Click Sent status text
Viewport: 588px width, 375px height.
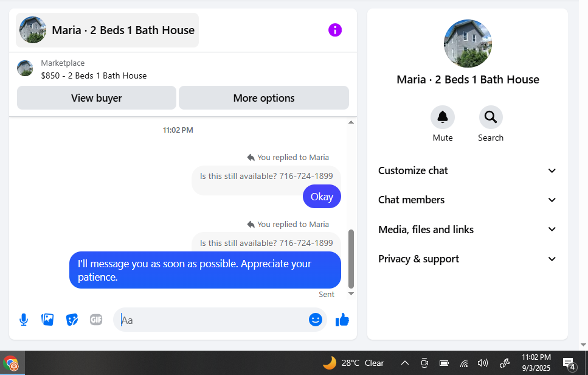coord(327,295)
